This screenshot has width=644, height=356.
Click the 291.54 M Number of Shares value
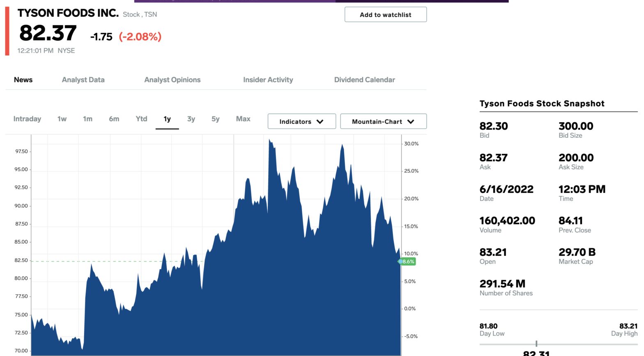(x=502, y=284)
